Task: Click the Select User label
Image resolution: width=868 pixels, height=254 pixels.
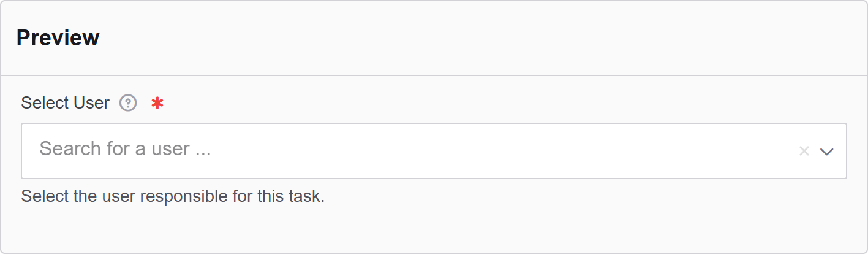Action: tap(65, 103)
